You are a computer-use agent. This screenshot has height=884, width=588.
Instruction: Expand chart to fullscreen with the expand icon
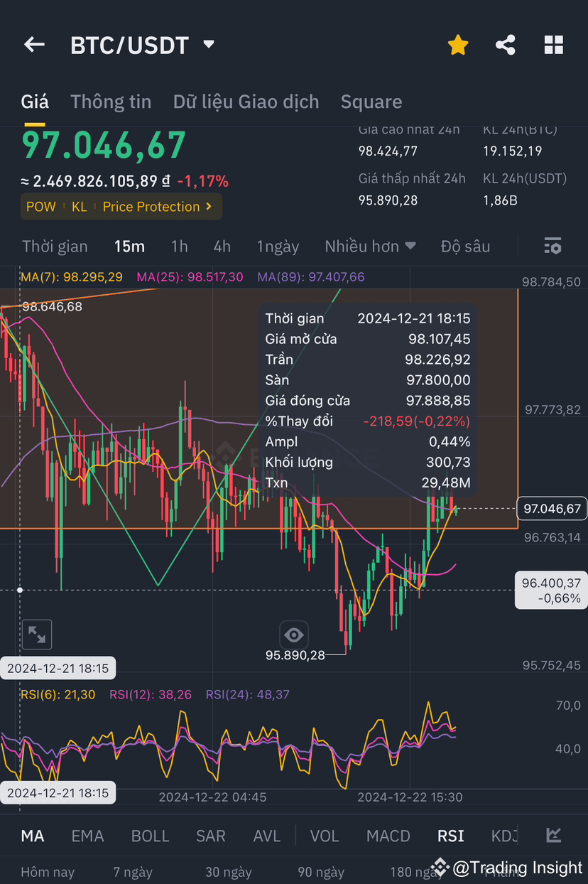coord(36,635)
